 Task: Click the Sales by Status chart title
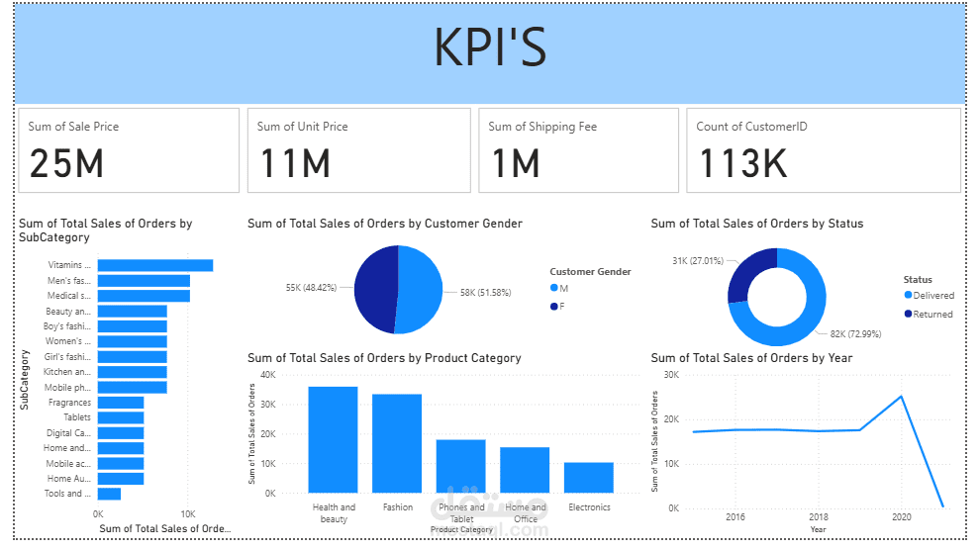(x=757, y=224)
